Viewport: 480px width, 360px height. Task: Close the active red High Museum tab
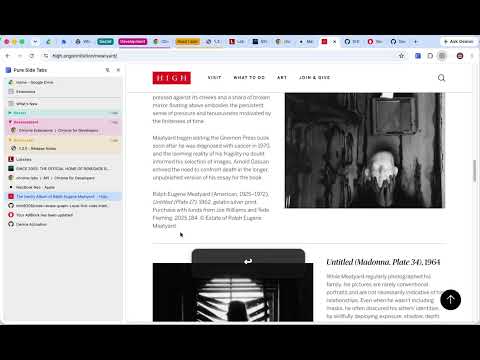[335, 42]
